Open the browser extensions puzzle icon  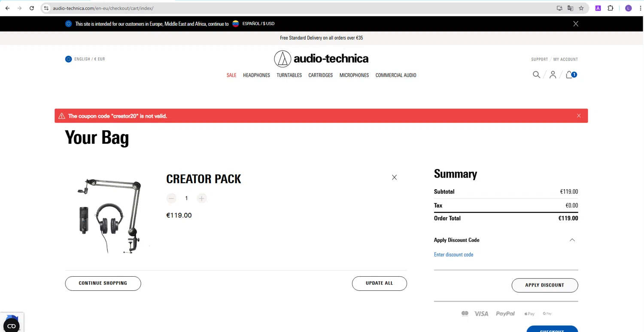pyautogui.click(x=610, y=8)
